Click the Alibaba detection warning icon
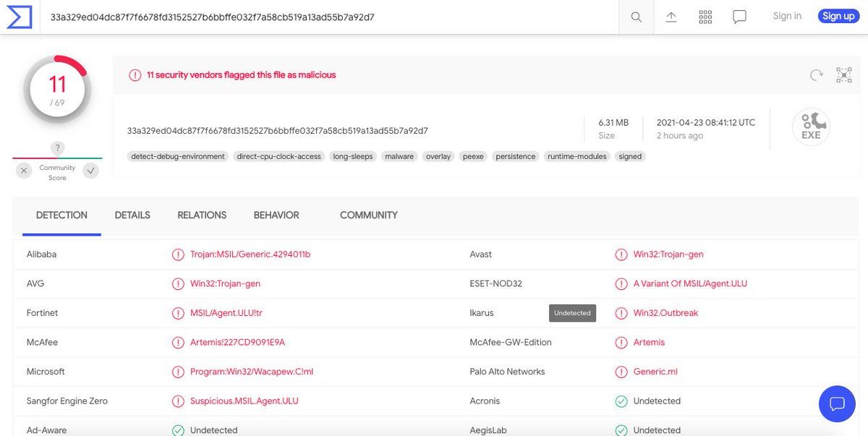This screenshot has width=868, height=436. [x=178, y=255]
